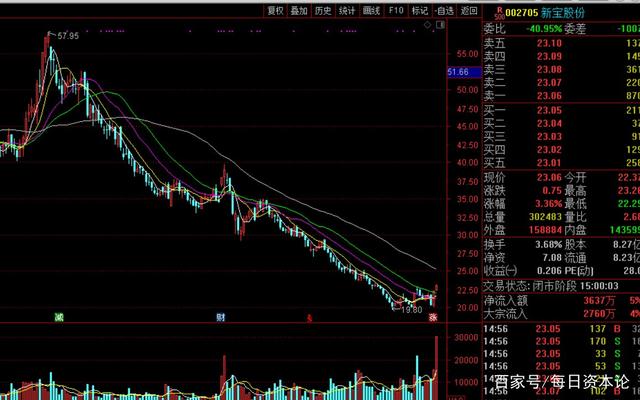This screenshot has width=640, height=400.
Task: Click the 复权 toolbar button
Action: (x=275, y=11)
